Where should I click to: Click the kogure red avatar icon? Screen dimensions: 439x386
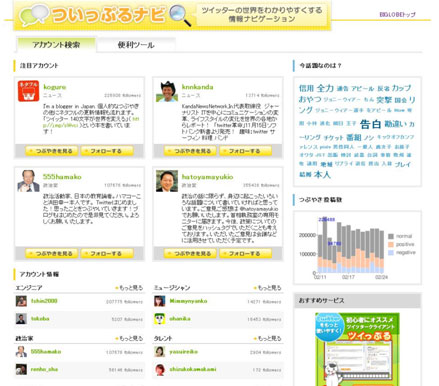(x=28, y=91)
